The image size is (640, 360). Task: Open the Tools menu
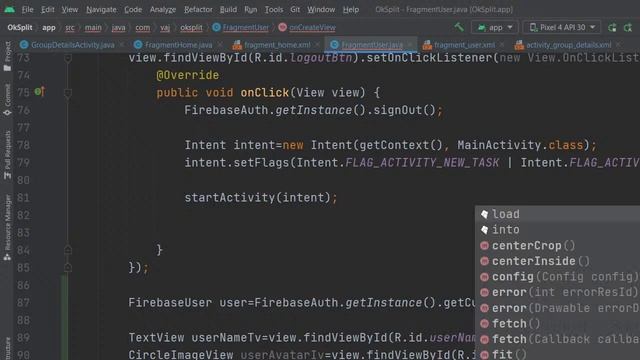click(x=273, y=9)
